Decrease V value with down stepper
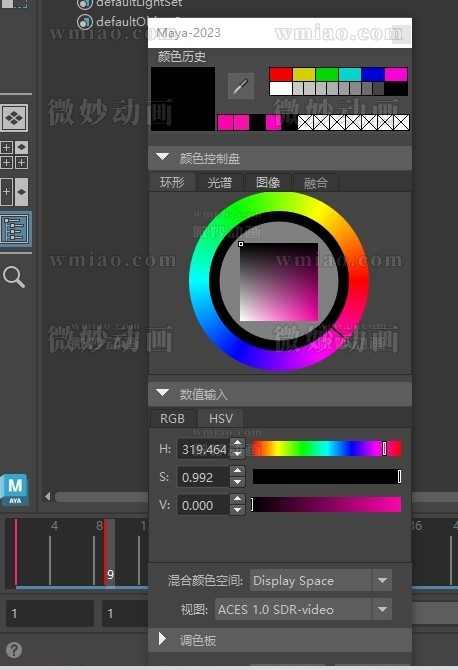Screen dimensions: 458x670 pyautogui.click(x=238, y=510)
